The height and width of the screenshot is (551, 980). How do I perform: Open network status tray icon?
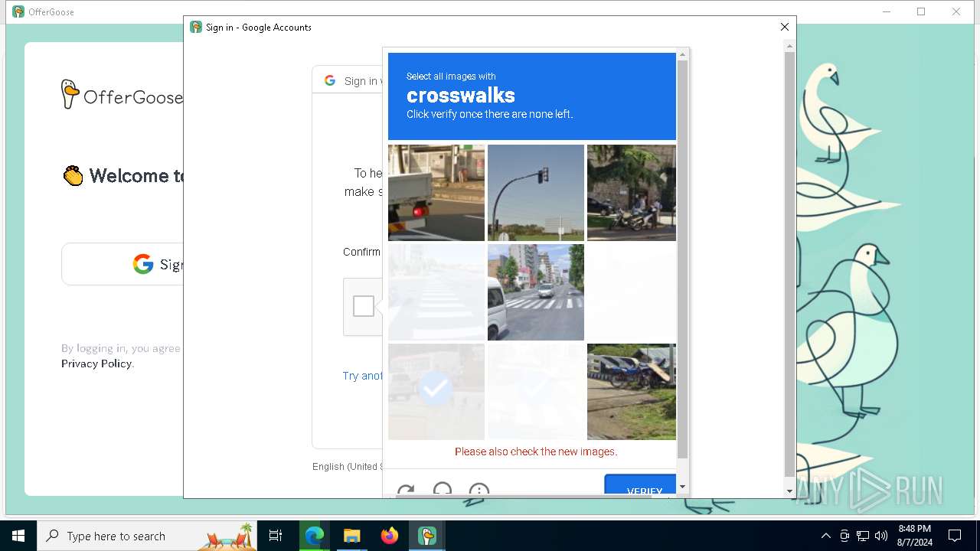tap(863, 536)
